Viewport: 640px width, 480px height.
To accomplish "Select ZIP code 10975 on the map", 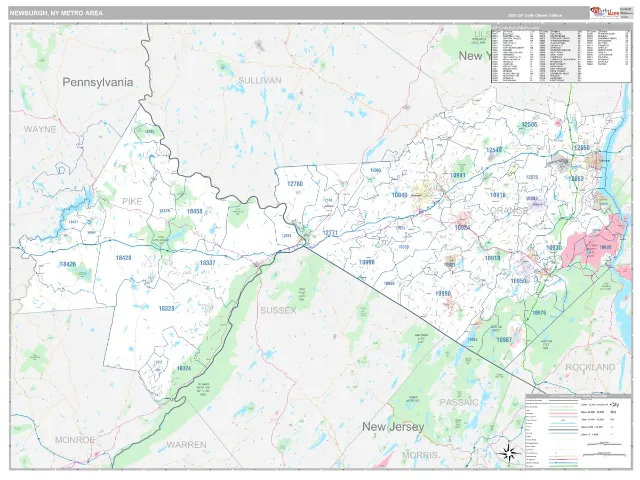I will (539, 313).
